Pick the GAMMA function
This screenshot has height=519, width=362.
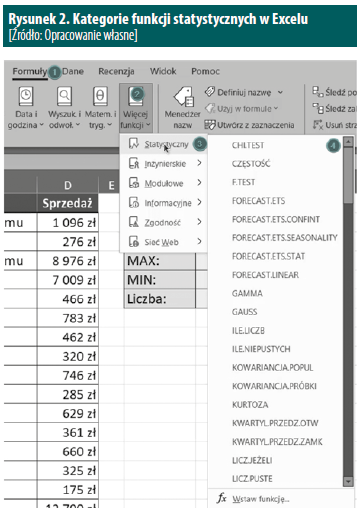pos(247,293)
